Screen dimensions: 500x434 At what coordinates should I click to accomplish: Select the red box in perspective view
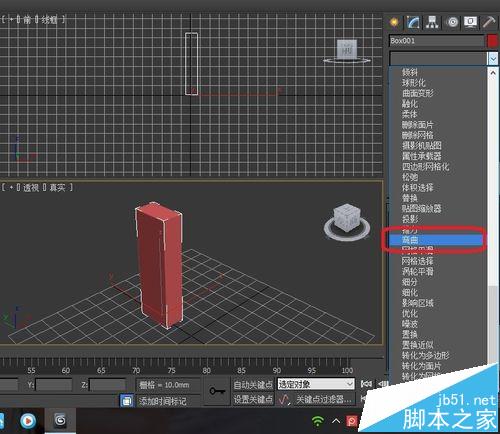point(159,265)
